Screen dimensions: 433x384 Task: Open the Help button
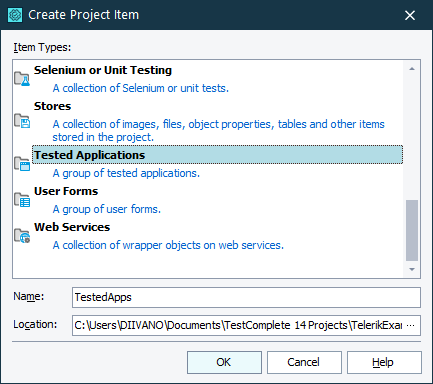pos(384,362)
